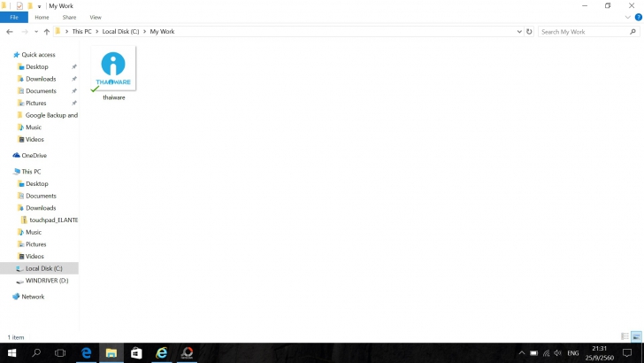Select This PC in the navigation pane
Viewport: 644px width, 363px height.
(x=31, y=172)
